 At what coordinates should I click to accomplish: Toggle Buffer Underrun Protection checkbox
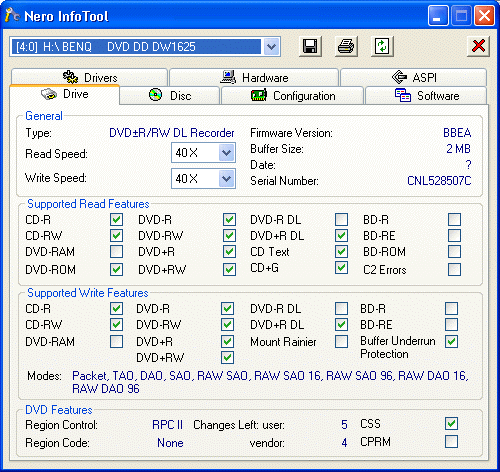coord(451,342)
